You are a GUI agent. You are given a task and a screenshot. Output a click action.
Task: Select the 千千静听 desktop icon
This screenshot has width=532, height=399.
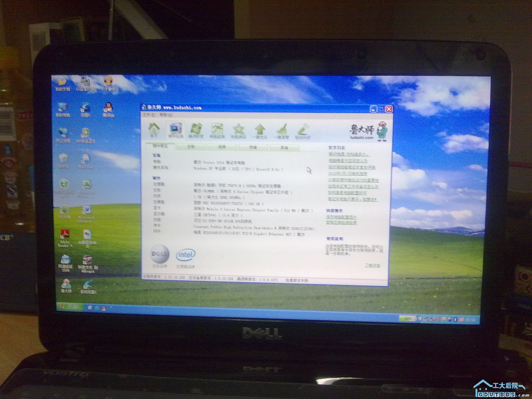(108, 84)
